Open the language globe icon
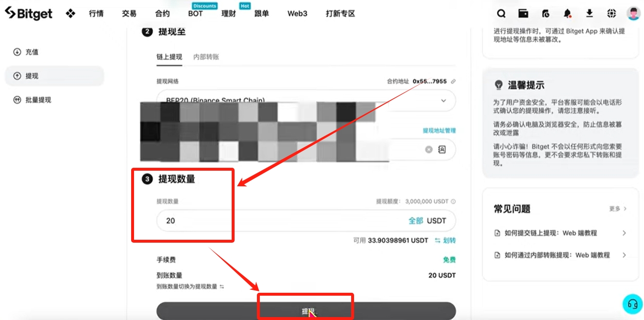 pos(611,13)
